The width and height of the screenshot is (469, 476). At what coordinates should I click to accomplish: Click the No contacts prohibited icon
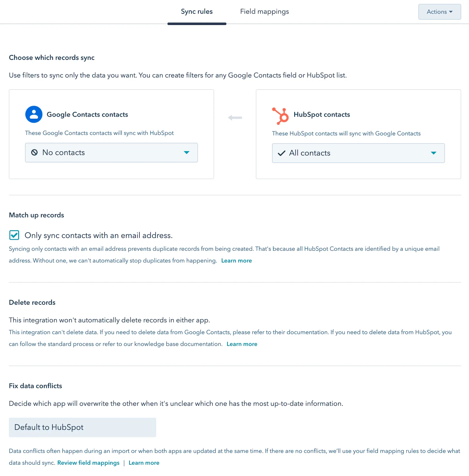[35, 153]
